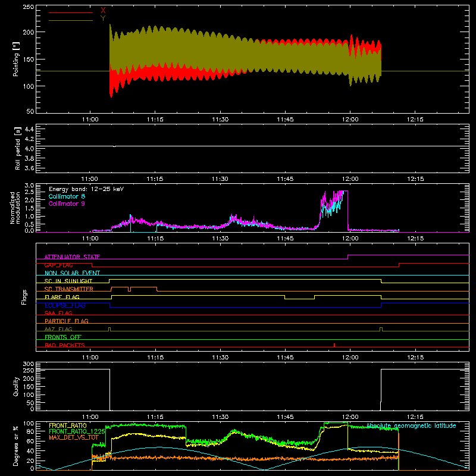This screenshot has height=476, width=476.
Task: Click the BAD_PACKETS flag label
Action: coord(65,345)
